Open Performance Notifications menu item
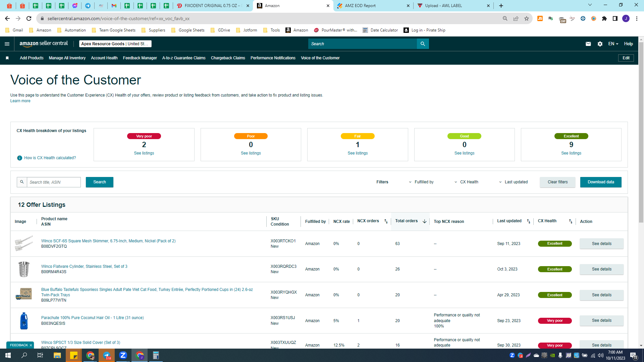644x362 pixels. pos(273,58)
